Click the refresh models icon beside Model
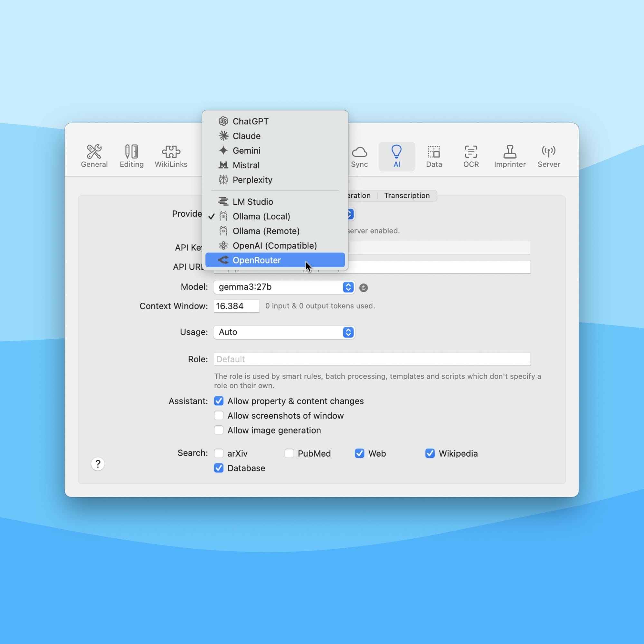Image resolution: width=644 pixels, height=644 pixels. coord(363,288)
